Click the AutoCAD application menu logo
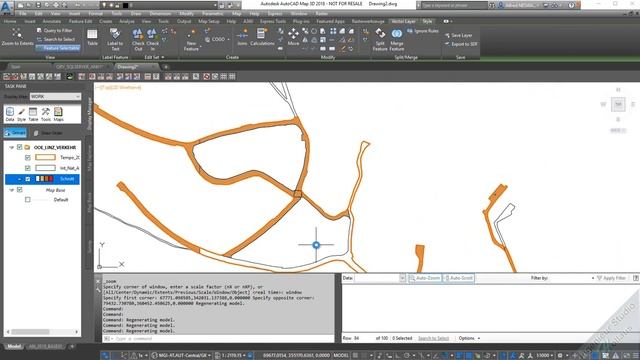The image size is (640, 360). (x=6, y=7)
